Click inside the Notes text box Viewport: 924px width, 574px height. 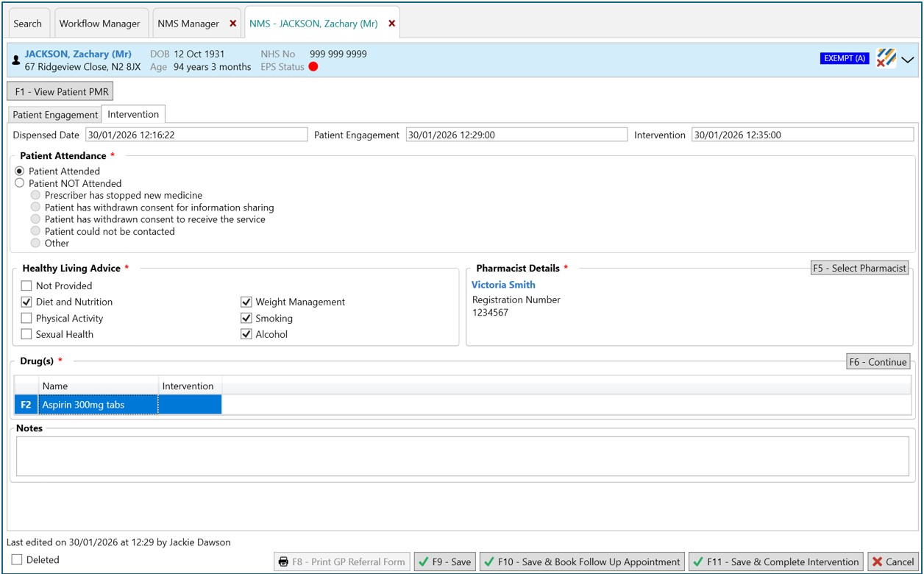tap(462, 456)
